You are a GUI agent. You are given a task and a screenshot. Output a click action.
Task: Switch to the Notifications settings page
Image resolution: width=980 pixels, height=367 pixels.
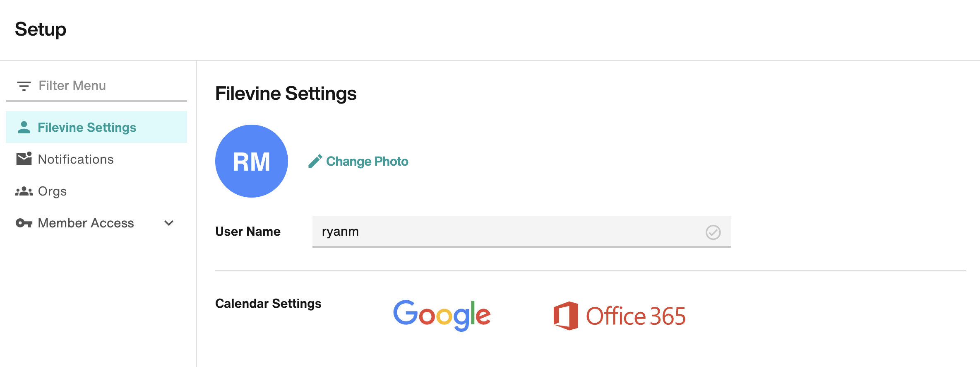click(x=76, y=159)
